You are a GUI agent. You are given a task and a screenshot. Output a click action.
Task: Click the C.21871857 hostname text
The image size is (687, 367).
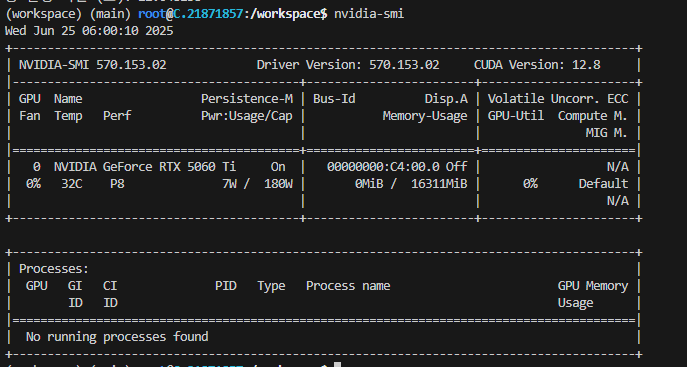point(208,14)
